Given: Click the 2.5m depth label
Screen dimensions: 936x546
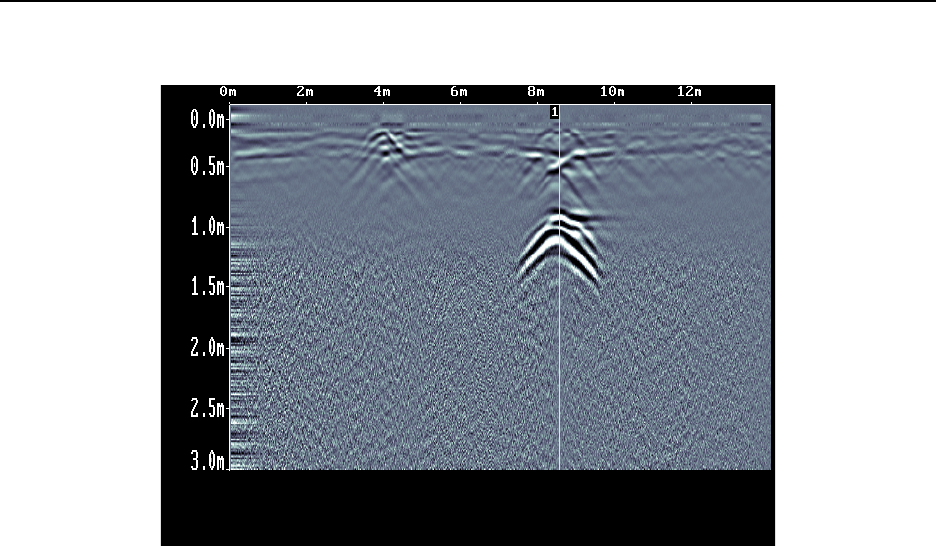Looking at the screenshot, I should (207, 408).
